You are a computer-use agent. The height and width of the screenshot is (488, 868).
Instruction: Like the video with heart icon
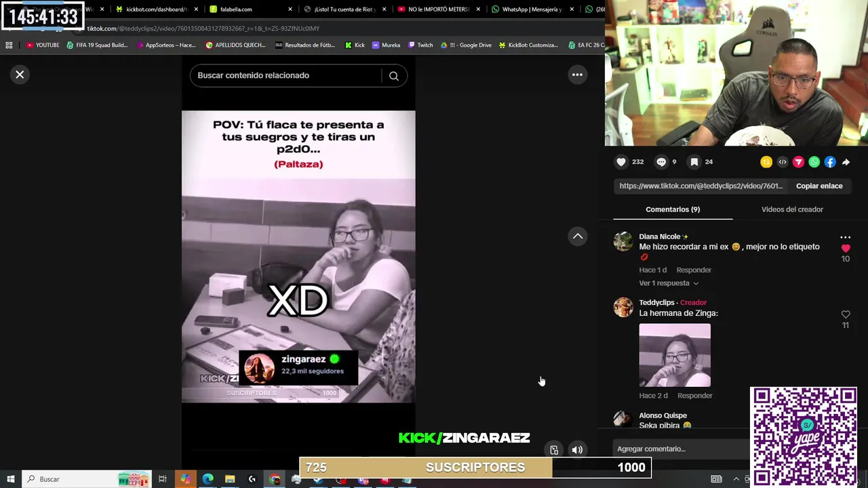[621, 162]
